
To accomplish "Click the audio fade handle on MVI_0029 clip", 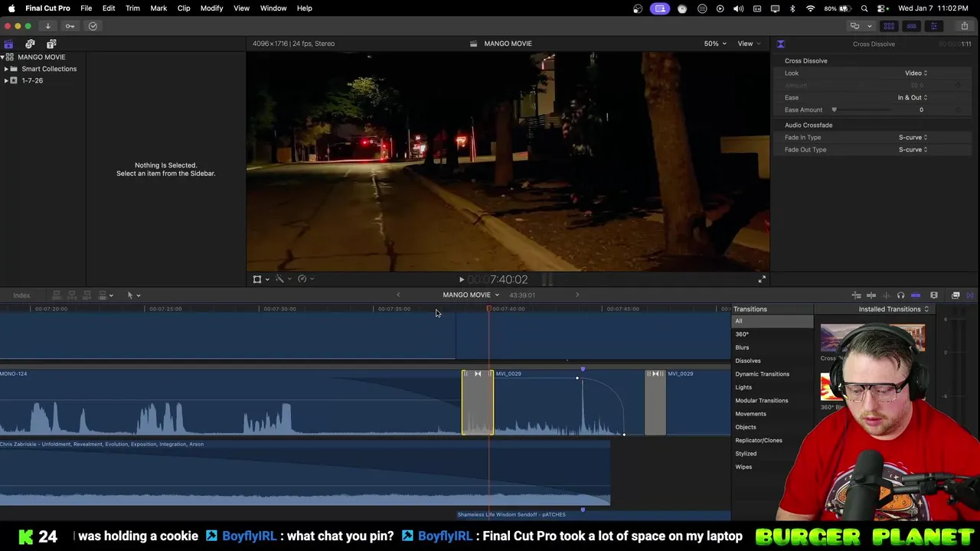I will (x=577, y=378).
